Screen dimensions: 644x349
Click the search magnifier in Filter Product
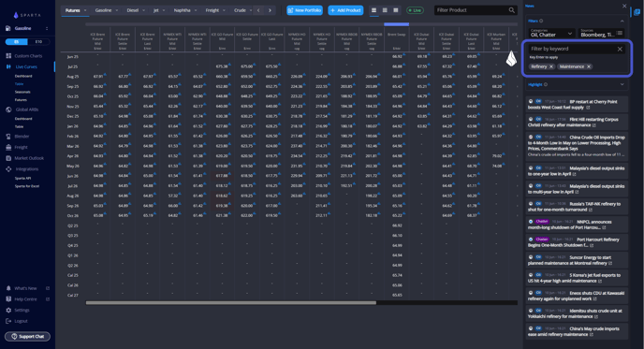click(x=512, y=10)
